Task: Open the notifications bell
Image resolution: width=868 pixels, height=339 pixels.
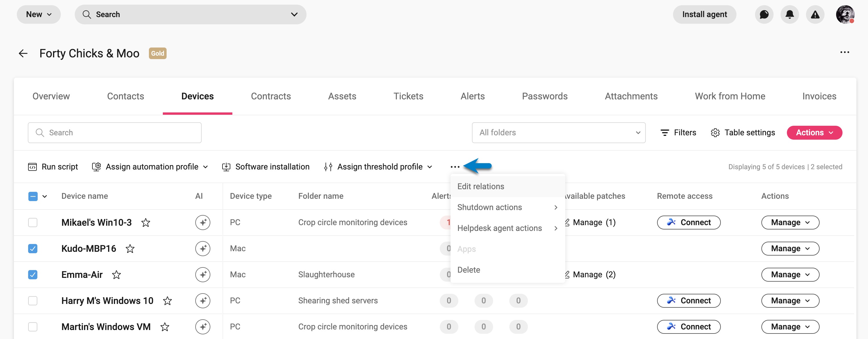Action: [x=789, y=14]
